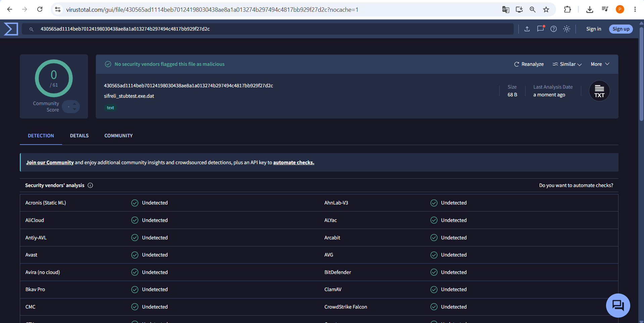This screenshot has height=323, width=644.
Task: Click the upload file icon
Action: click(x=527, y=29)
